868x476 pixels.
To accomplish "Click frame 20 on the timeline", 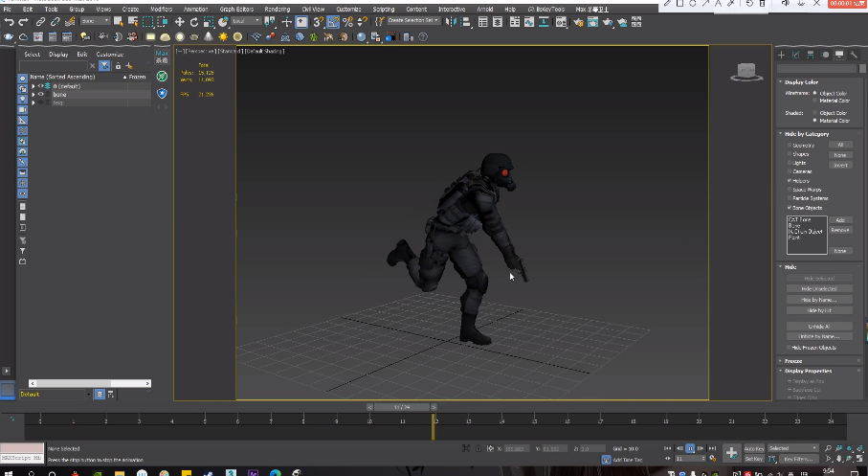I will tap(699, 421).
